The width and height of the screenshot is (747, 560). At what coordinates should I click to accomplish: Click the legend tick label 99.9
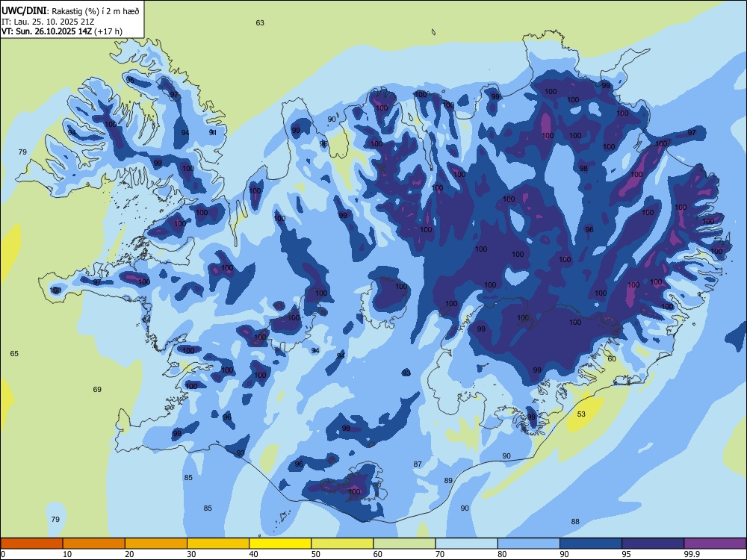tap(691, 554)
